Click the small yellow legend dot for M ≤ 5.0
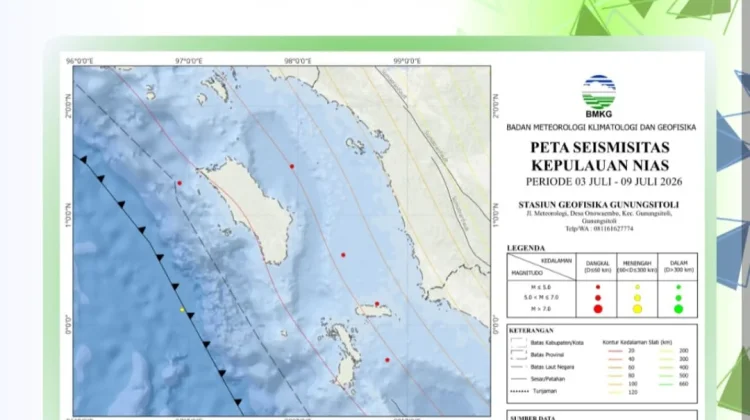This screenshot has height=420, width=750. (x=637, y=287)
